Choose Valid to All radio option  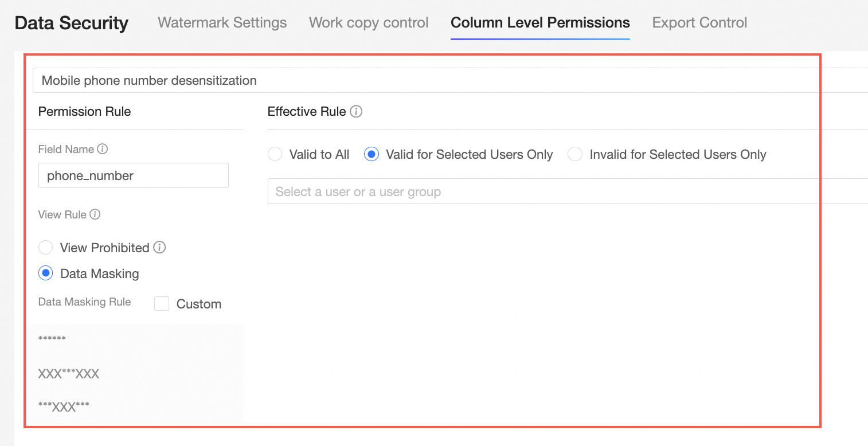(275, 154)
